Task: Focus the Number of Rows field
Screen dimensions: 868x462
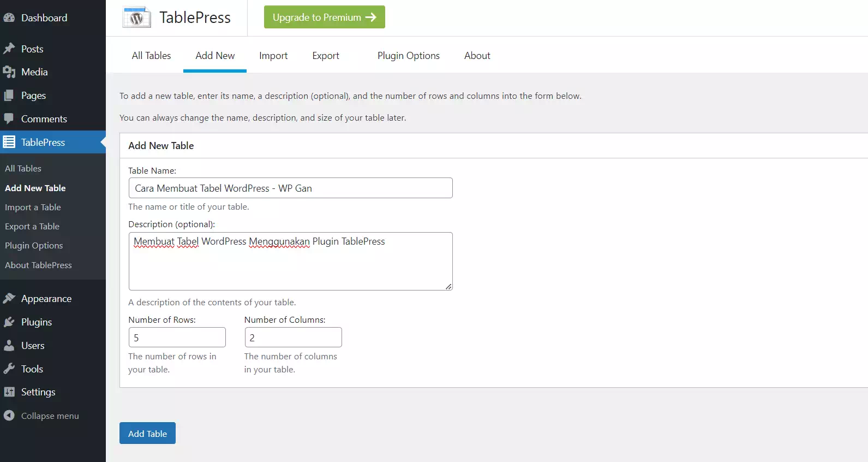Action: point(177,337)
